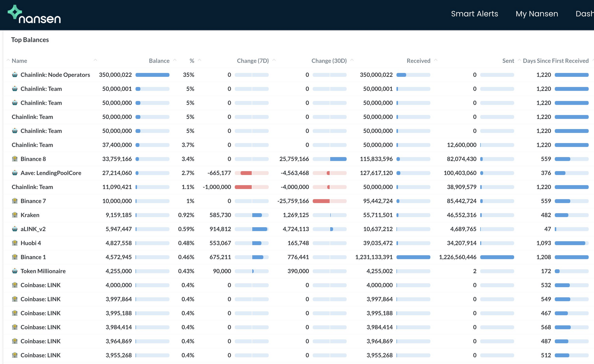
Task: Open My Nansen in the top navigation
Action: point(537,14)
